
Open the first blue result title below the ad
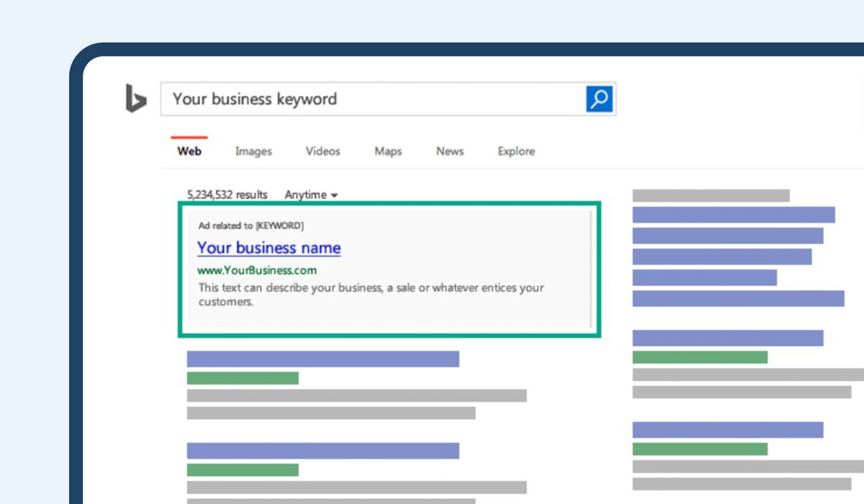tap(323, 359)
